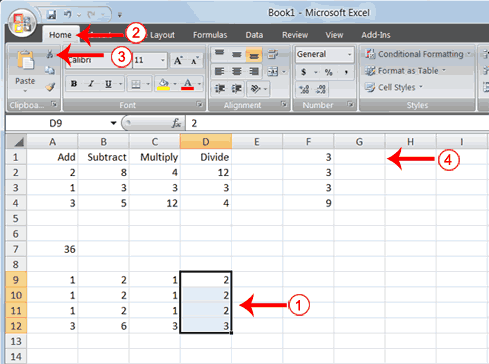Open the Add-Ins tab
489x364 pixels.
(376, 35)
